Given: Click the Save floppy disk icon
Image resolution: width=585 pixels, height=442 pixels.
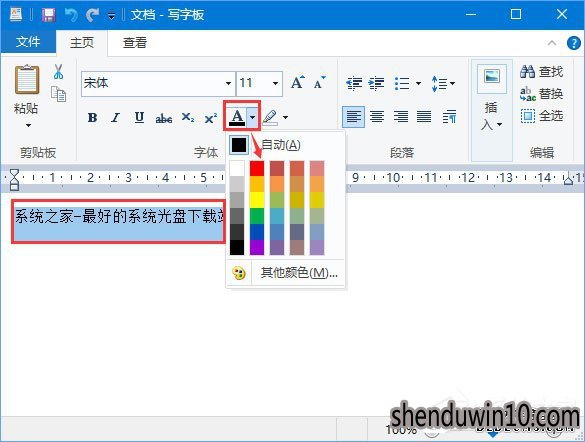Looking at the screenshot, I should [49, 15].
